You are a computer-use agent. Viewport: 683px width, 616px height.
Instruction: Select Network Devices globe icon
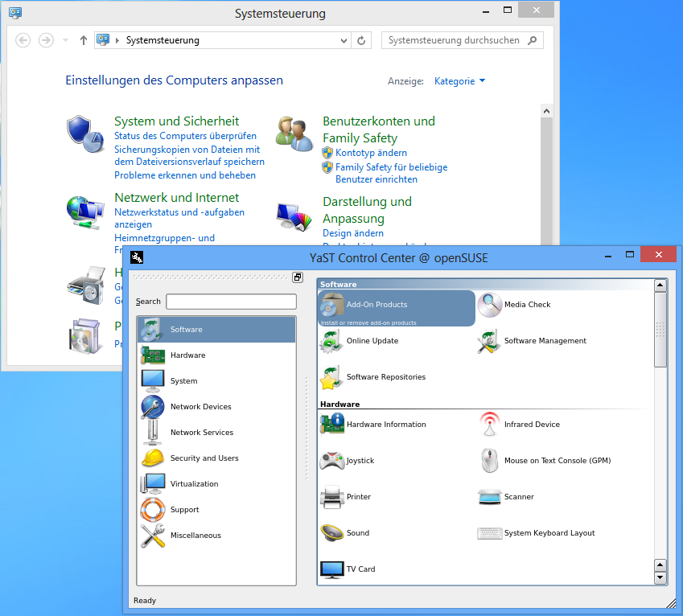pyautogui.click(x=153, y=407)
